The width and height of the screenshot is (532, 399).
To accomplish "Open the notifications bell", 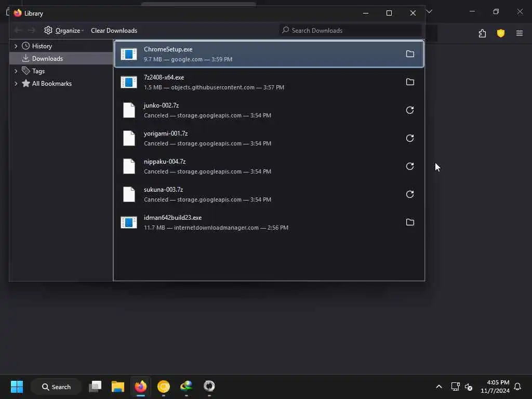I will (x=517, y=387).
